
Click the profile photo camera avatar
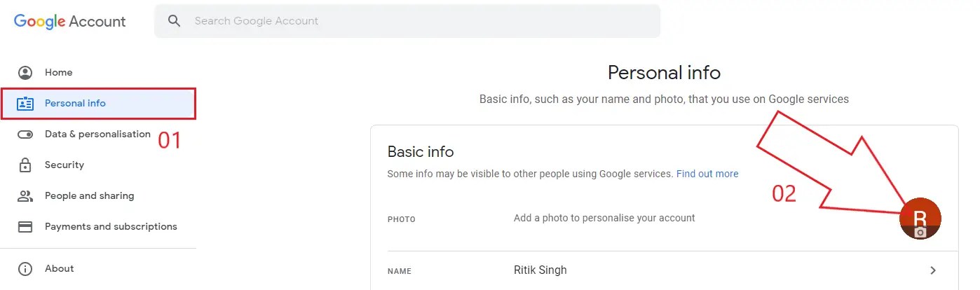coord(920,219)
